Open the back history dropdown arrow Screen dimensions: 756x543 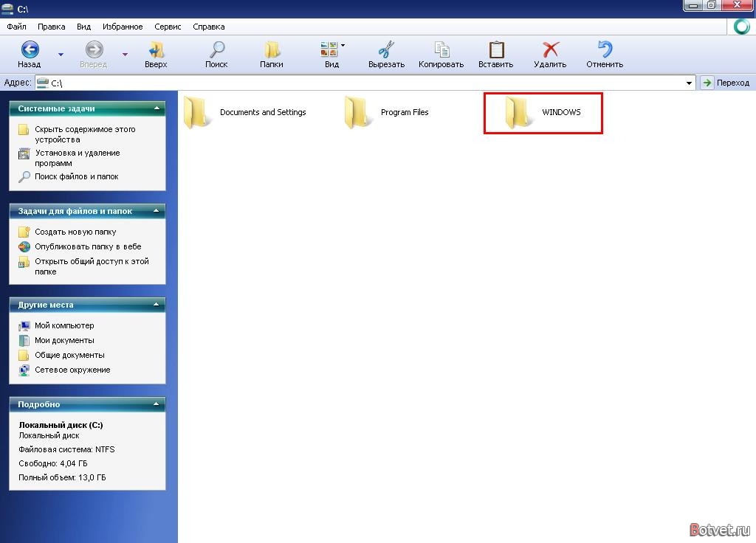(61, 55)
